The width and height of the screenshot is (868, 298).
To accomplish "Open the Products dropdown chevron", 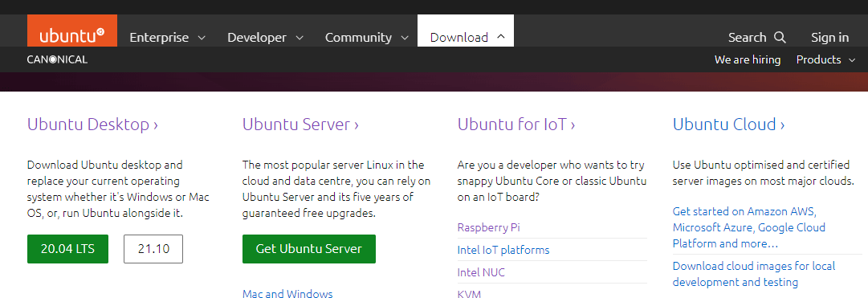I will tap(852, 59).
